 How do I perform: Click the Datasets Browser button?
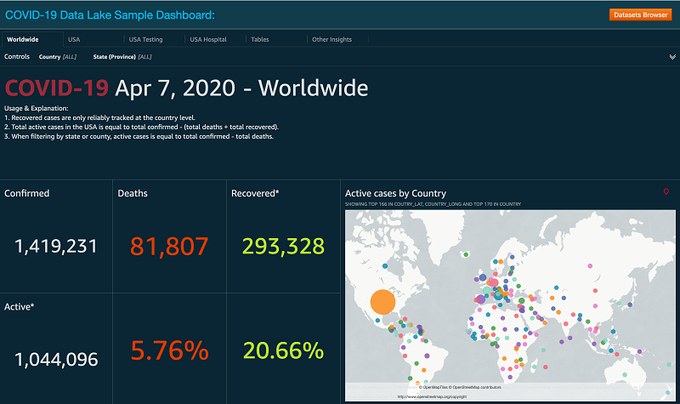click(x=641, y=15)
